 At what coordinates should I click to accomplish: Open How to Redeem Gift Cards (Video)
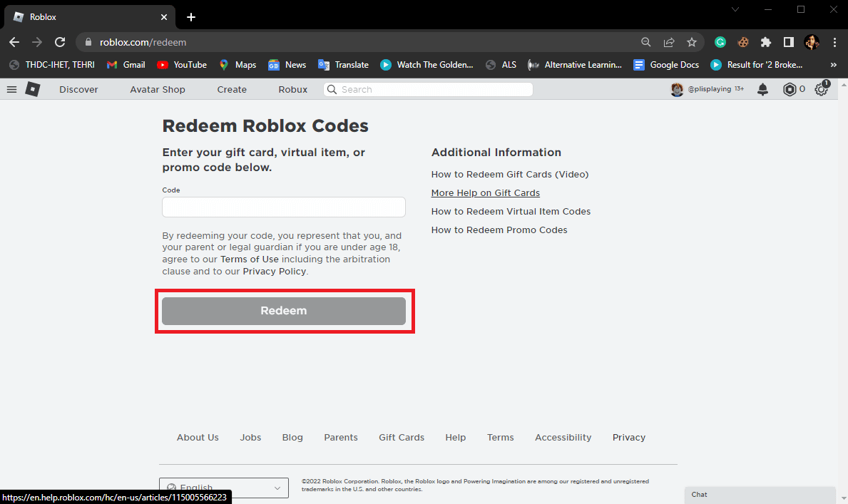point(509,174)
